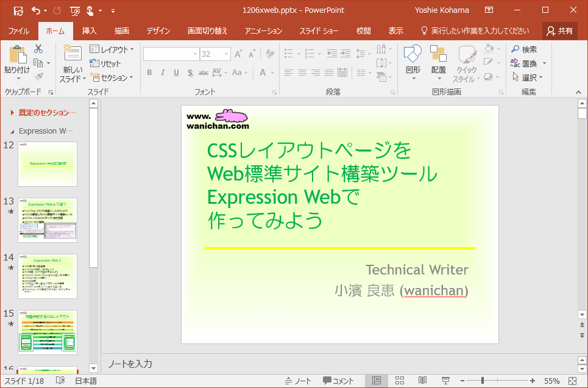Open Slide Show (スライド ショー) tab
This screenshot has width=588, height=388.
click(x=319, y=31)
